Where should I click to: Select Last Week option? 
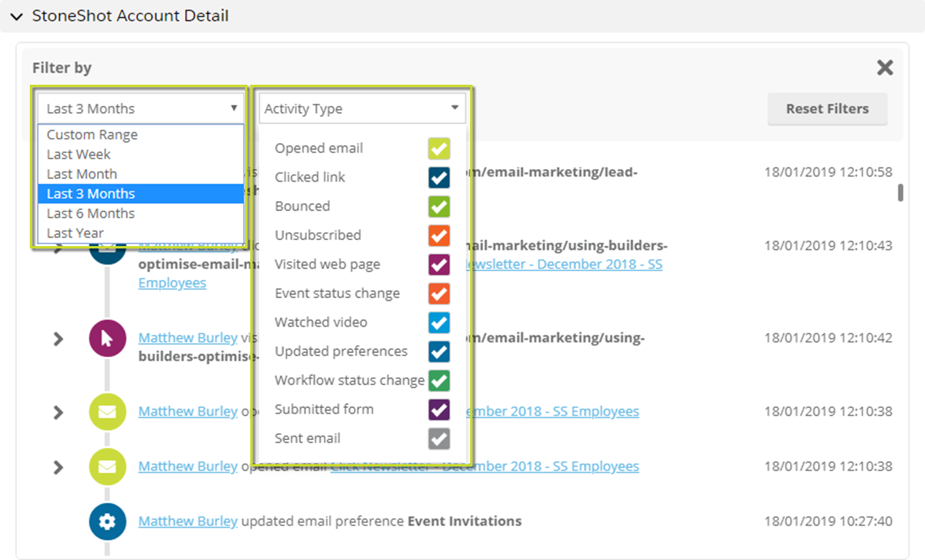[141, 154]
